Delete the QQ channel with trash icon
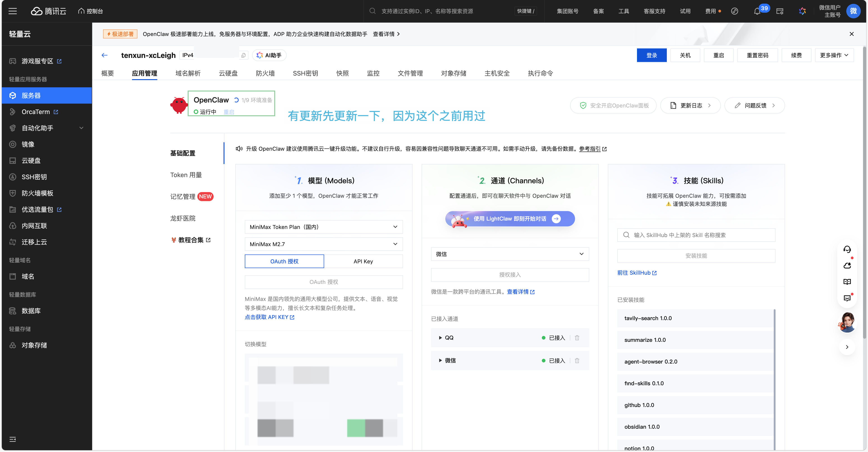The height and width of the screenshot is (452, 868). point(577,338)
